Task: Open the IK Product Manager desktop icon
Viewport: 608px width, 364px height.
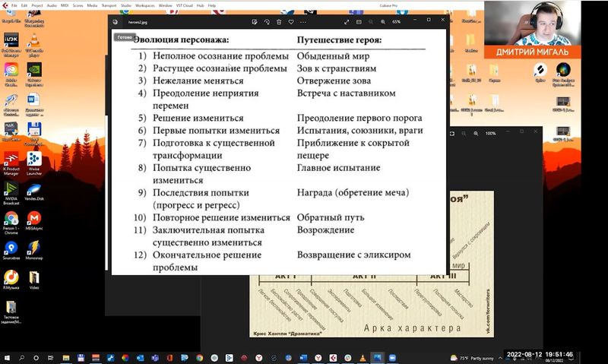Action: (11, 163)
